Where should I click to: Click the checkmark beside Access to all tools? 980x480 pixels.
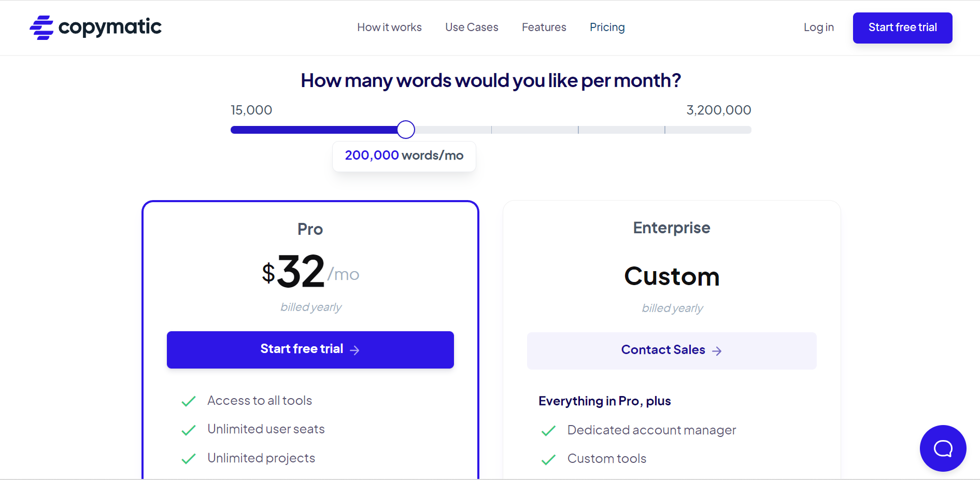point(189,401)
